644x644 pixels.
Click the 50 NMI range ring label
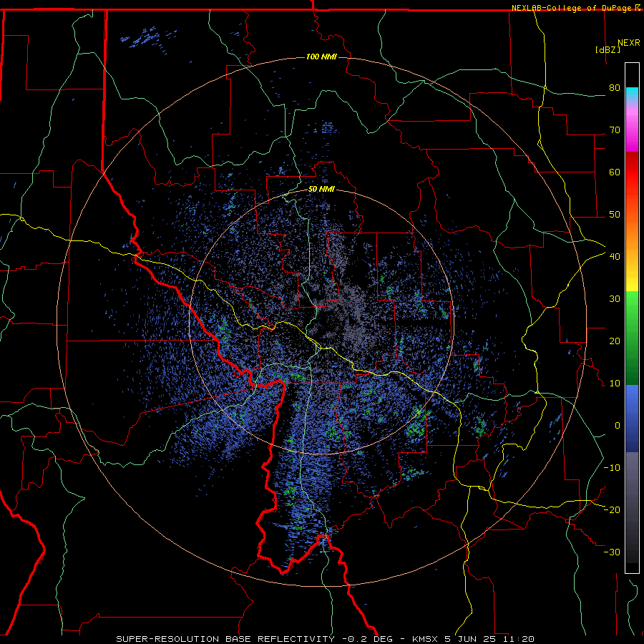(x=321, y=190)
